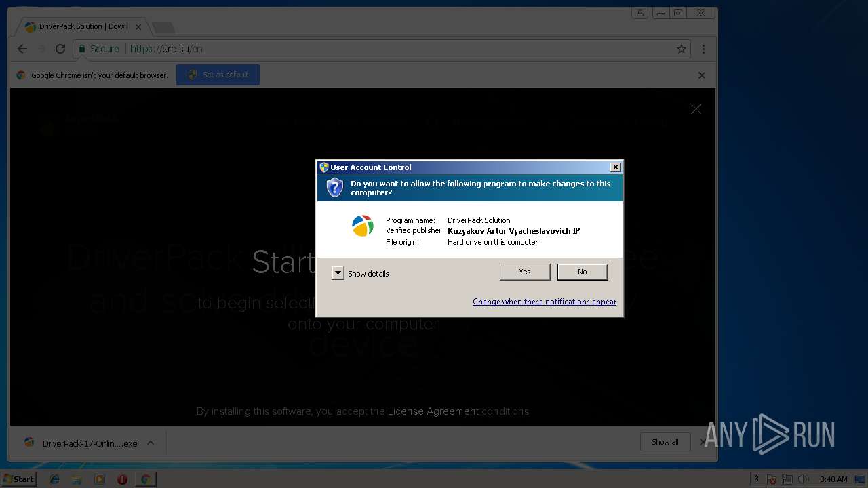Click Verified publisher name Kuzyakov Artur

(x=513, y=231)
